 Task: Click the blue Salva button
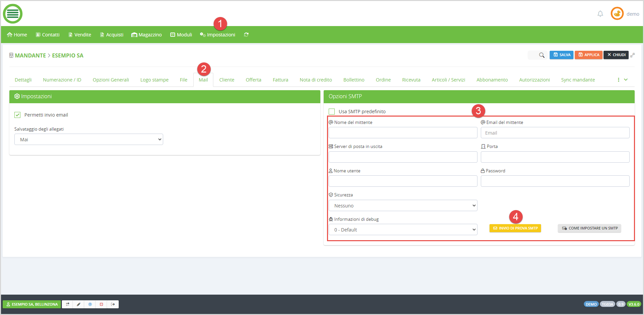point(562,55)
